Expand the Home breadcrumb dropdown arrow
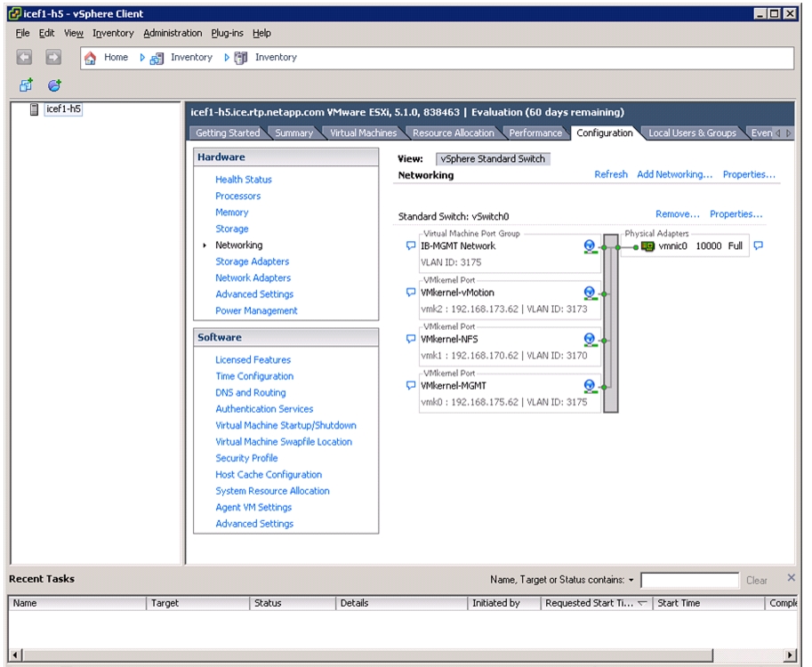The image size is (812, 667). (142, 58)
